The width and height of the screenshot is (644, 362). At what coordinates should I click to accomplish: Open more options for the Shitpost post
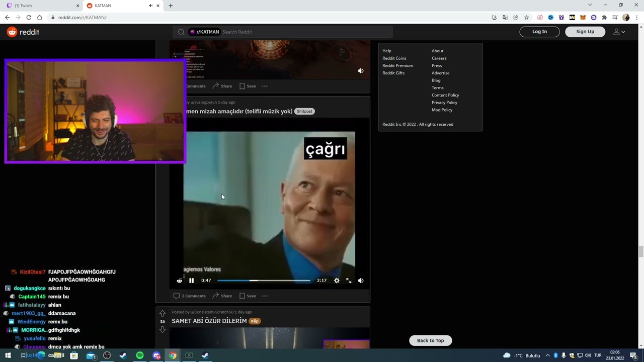(x=265, y=296)
